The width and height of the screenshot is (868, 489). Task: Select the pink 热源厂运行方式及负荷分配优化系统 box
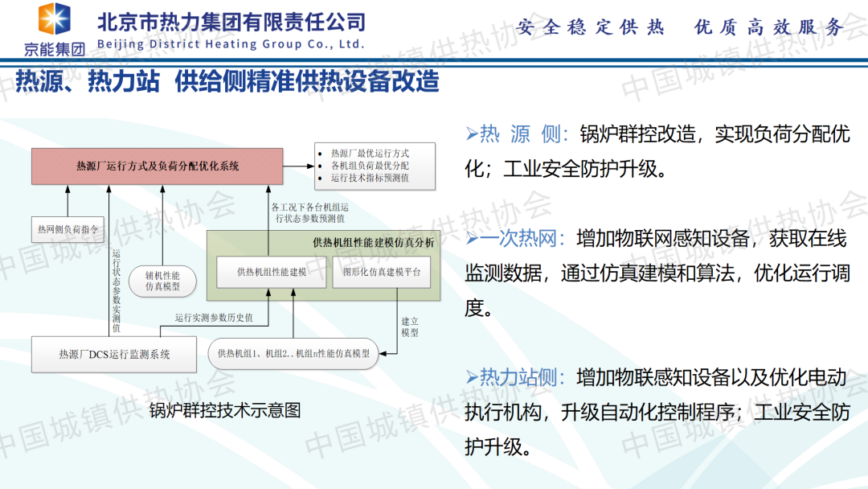click(x=158, y=166)
